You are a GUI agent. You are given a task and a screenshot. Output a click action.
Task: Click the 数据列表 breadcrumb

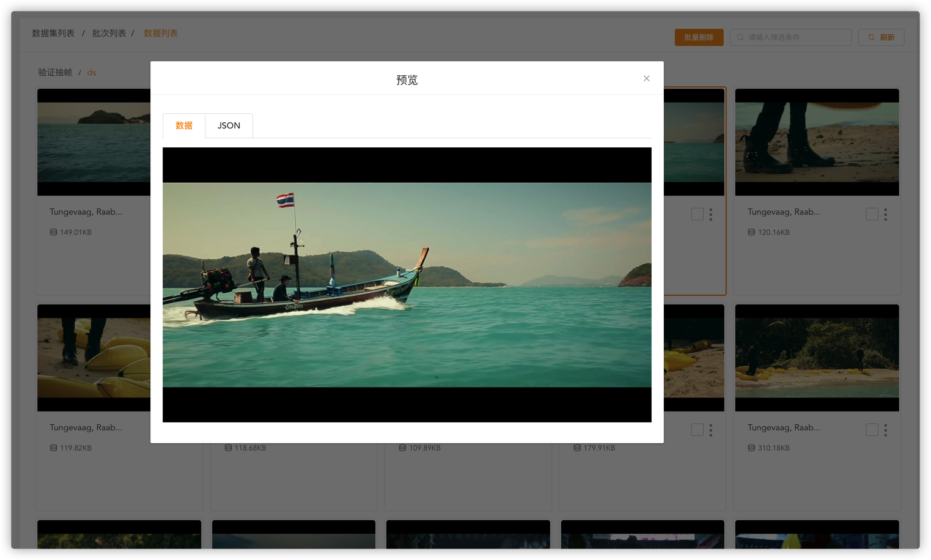[161, 33]
